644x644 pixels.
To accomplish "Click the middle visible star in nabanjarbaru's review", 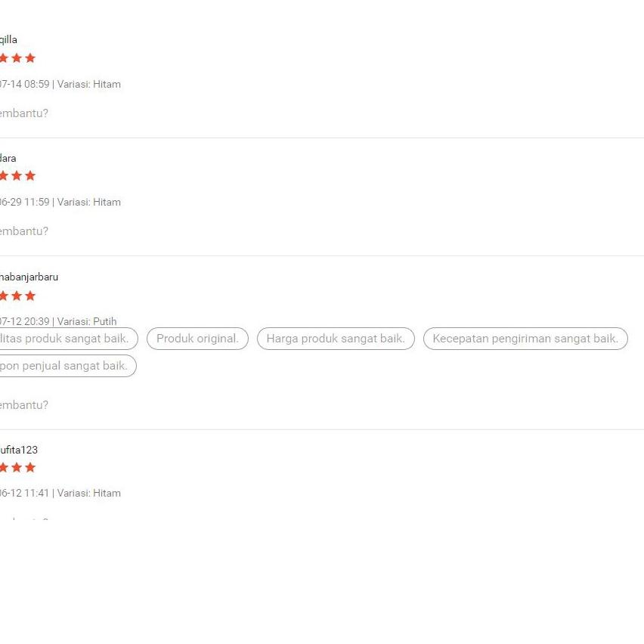I will click(17, 296).
